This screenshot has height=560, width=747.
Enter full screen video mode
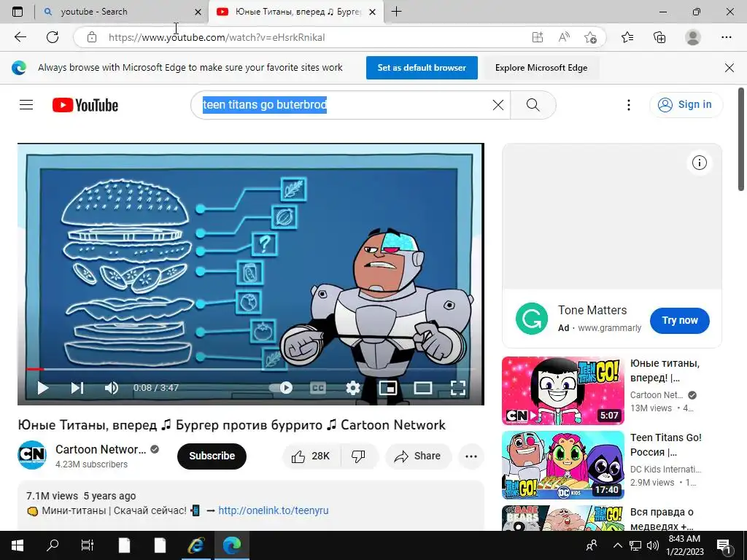pyautogui.click(x=458, y=388)
